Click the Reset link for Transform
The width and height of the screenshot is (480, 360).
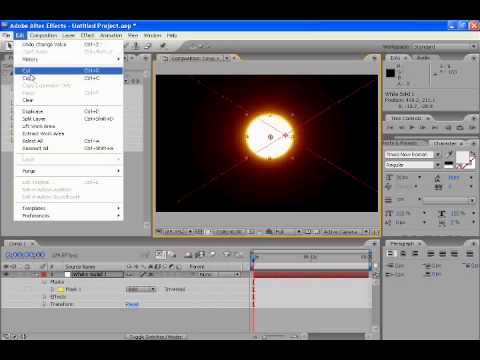[132, 304]
